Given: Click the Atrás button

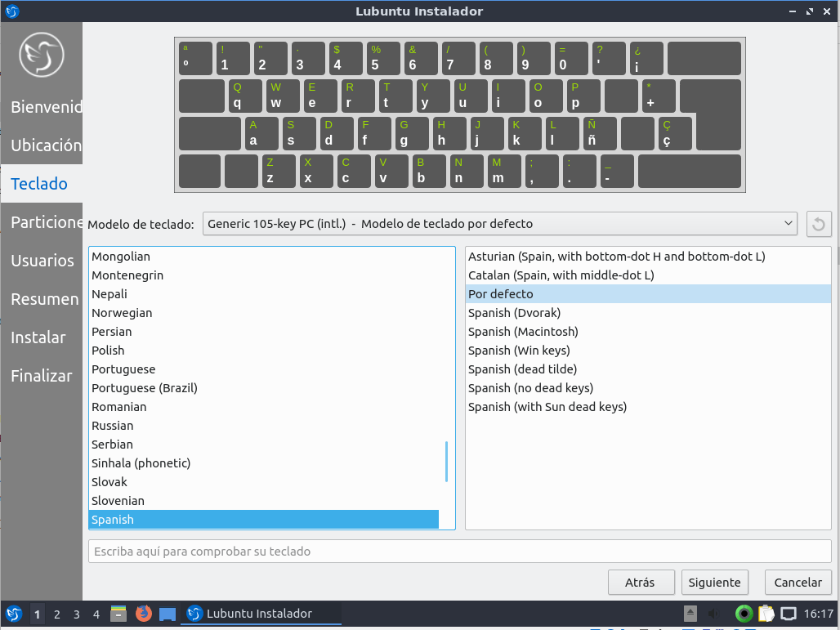Looking at the screenshot, I should pyautogui.click(x=641, y=583).
